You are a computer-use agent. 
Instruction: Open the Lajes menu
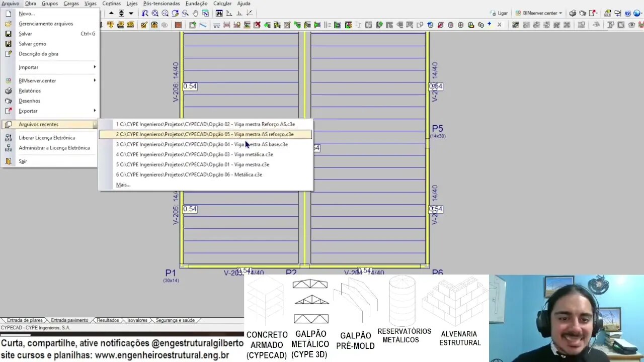(132, 4)
